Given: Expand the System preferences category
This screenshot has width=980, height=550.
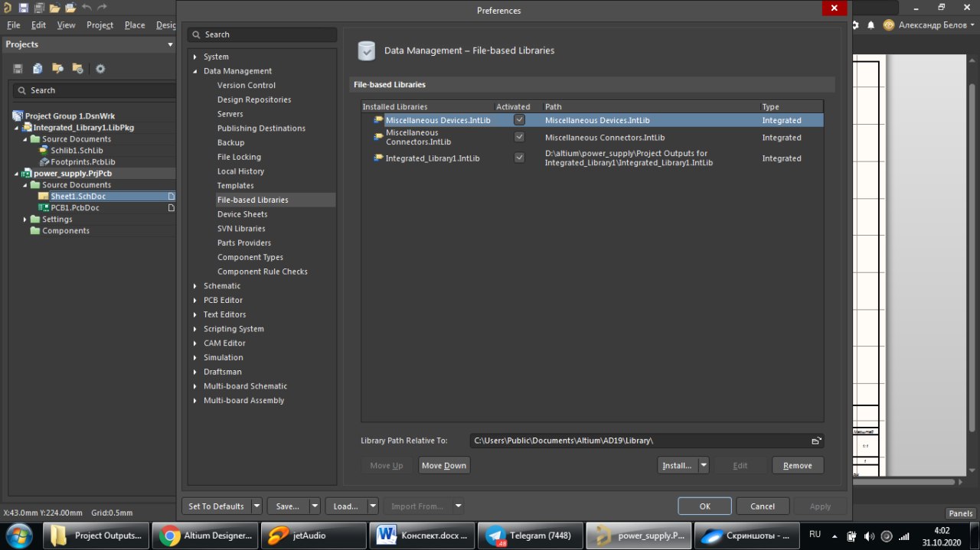Looking at the screenshot, I should [195, 57].
